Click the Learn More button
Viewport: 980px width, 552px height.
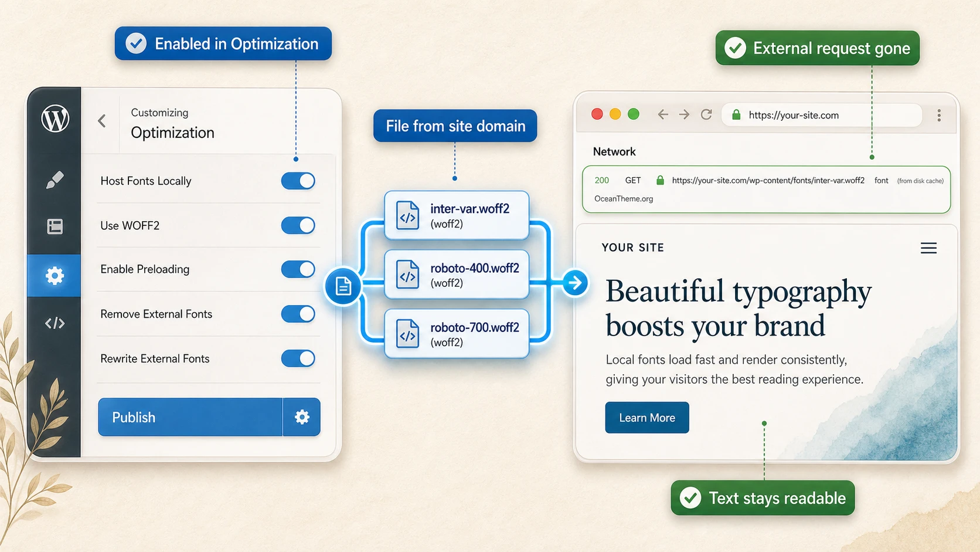tap(647, 418)
